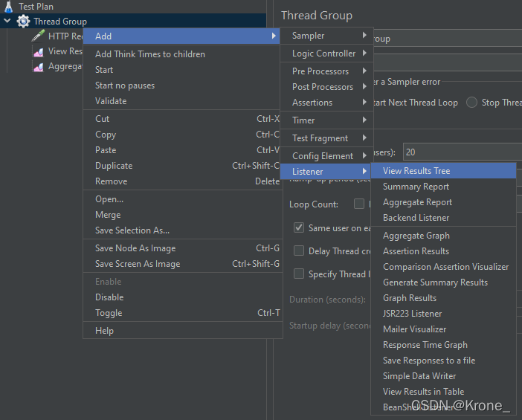The image size is (522, 420).
Task: Click the number of users field showing 20
Action: pyautogui.click(x=463, y=152)
